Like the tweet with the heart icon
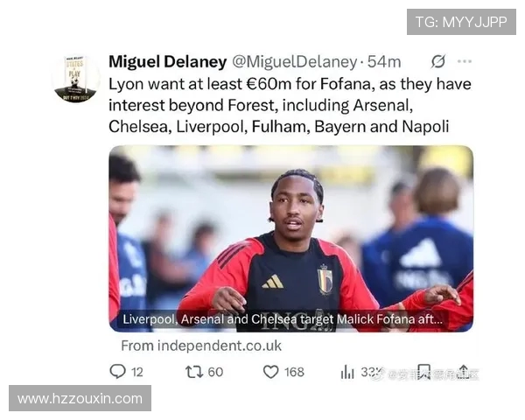Screen dimensions: 525x420 click(270, 372)
